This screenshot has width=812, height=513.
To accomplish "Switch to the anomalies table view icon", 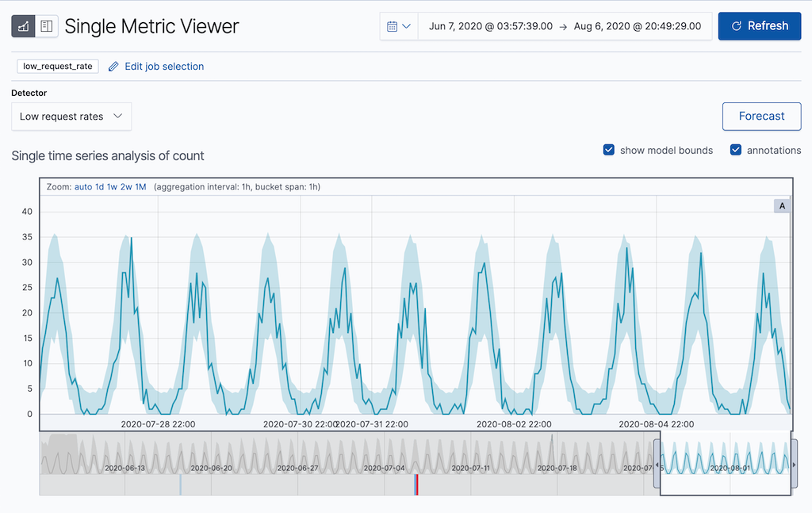I will click(48, 25).
